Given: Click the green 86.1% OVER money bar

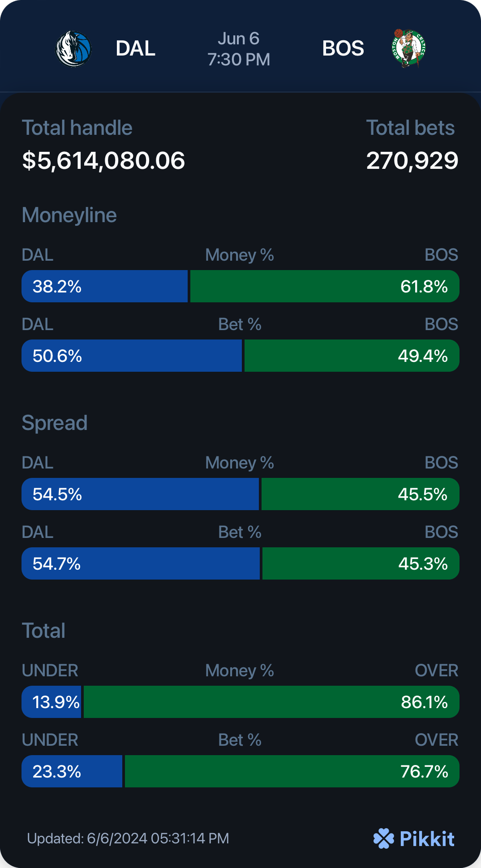Looking at the screenshot, I should (x=271, y=702).
